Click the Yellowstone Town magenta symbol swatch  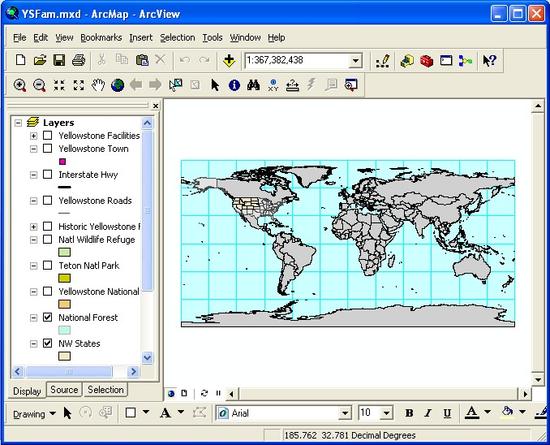point(62,161)
